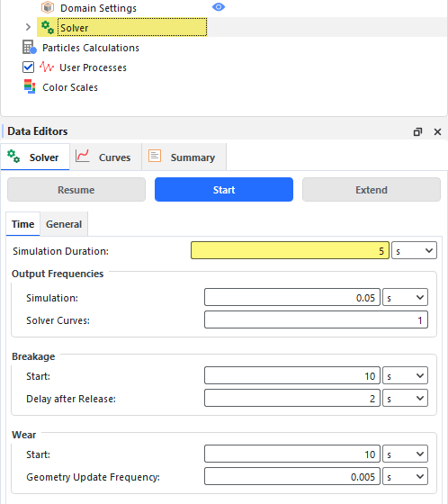Select the Particles Calculations calculator icon
Viewport: 448px width, 504px height.
pos(30,47)
